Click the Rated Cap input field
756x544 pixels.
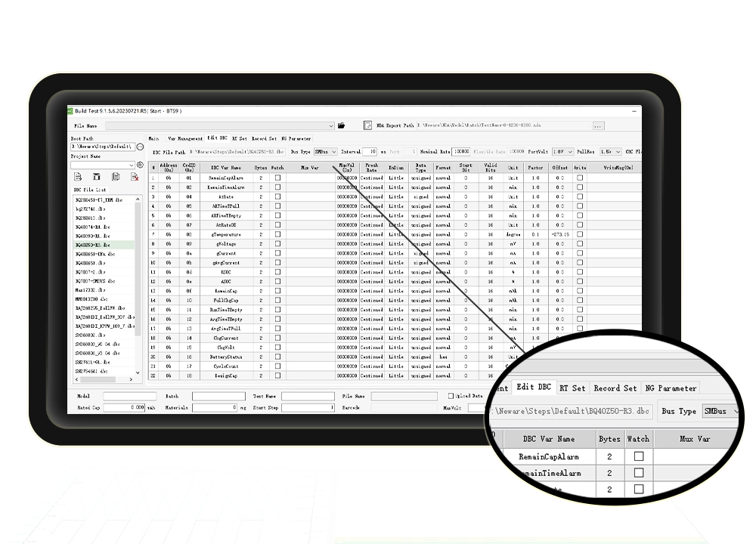coord(124,408)
